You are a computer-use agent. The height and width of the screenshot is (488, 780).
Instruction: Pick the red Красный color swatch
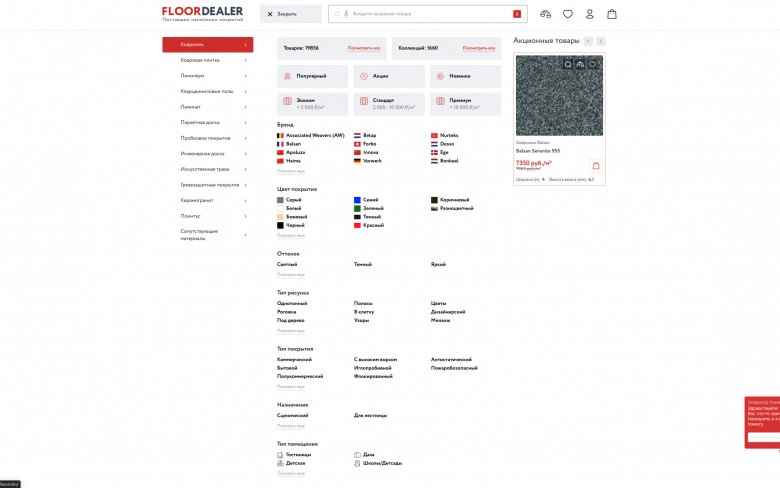tap(357, 225)
